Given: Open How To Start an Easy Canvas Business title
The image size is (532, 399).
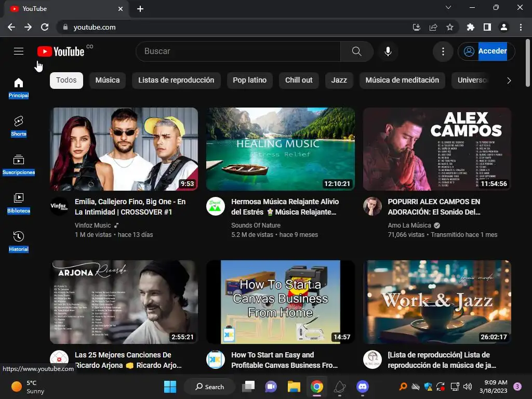Looking at the screenshot, I should [x=285, y=360].
